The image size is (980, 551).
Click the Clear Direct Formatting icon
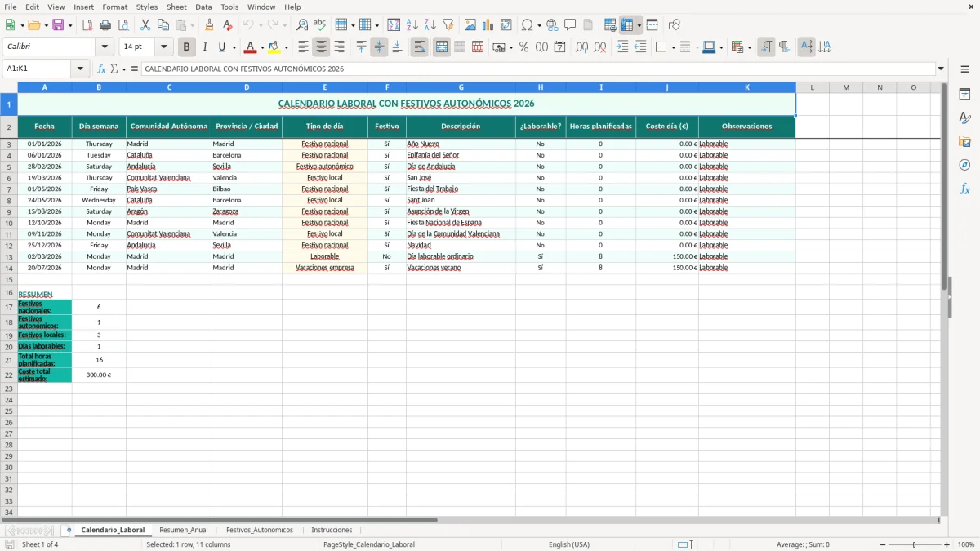click(227, 25)
